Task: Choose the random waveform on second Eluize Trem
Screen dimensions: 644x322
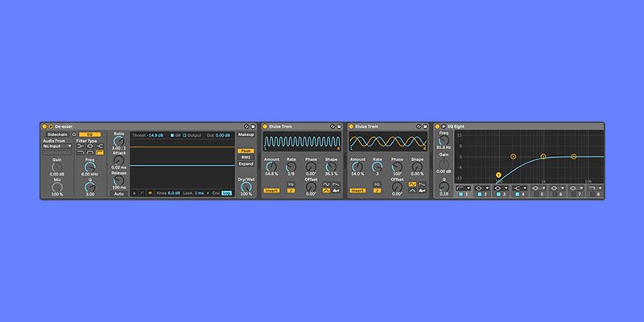Action: pos(422,191)
